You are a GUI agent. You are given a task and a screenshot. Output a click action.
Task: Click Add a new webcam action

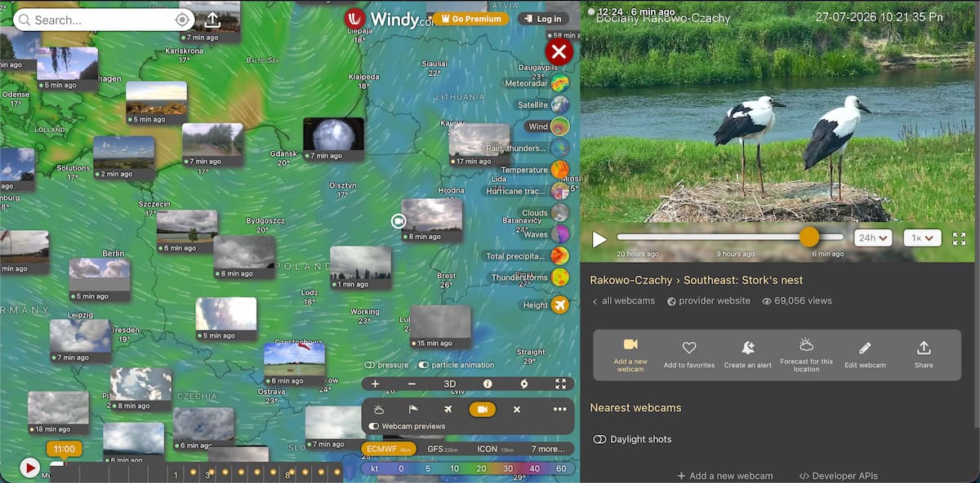coord(630,355)
